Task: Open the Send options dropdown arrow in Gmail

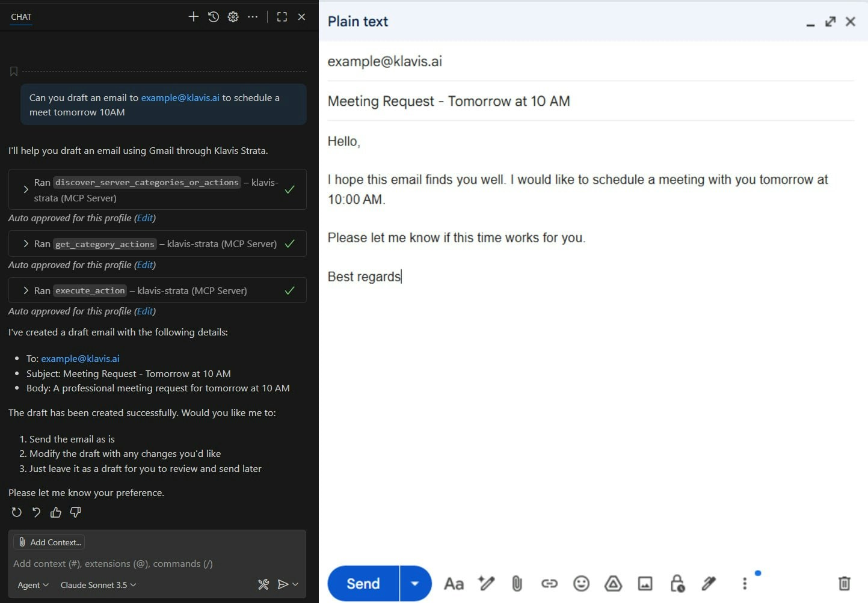Action: tap(415, 583)
